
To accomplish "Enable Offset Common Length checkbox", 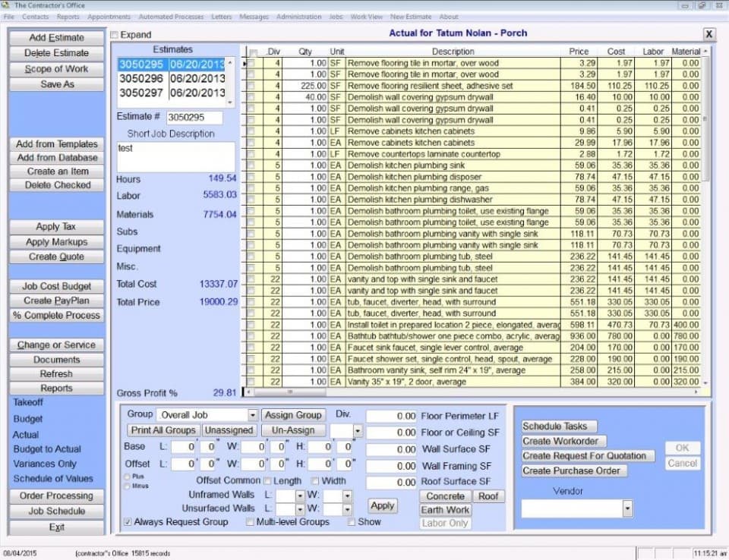I will coord(267,480).
